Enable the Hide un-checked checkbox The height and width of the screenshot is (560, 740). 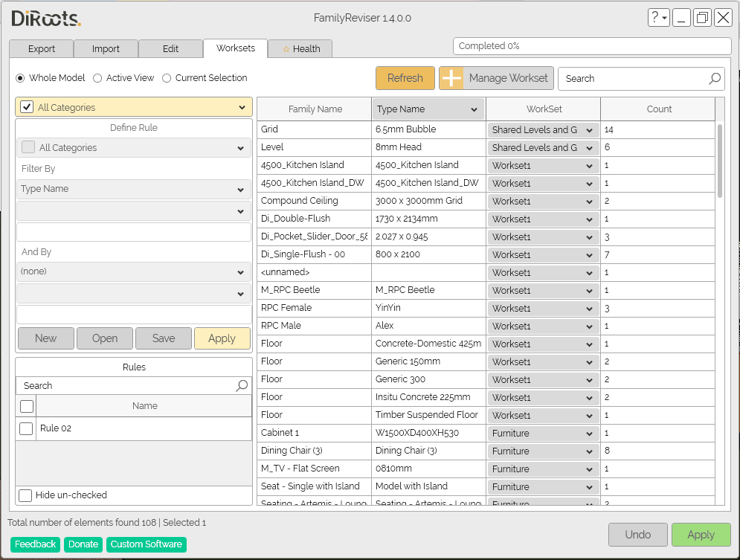(26, 495)
